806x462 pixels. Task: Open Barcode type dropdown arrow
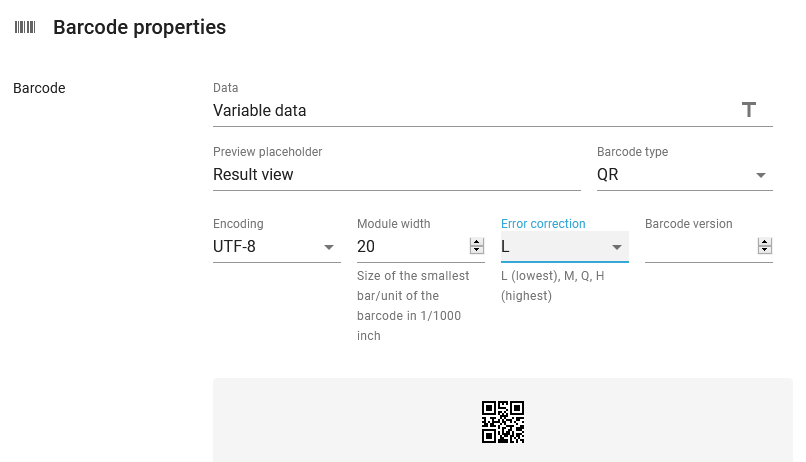coord(761,175)
